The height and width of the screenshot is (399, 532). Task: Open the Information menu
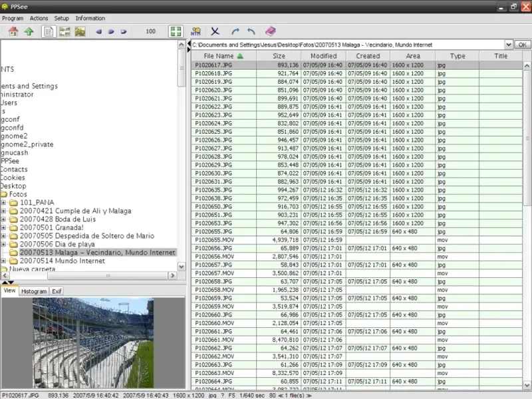pyautogui.click(x=90, y=19)
